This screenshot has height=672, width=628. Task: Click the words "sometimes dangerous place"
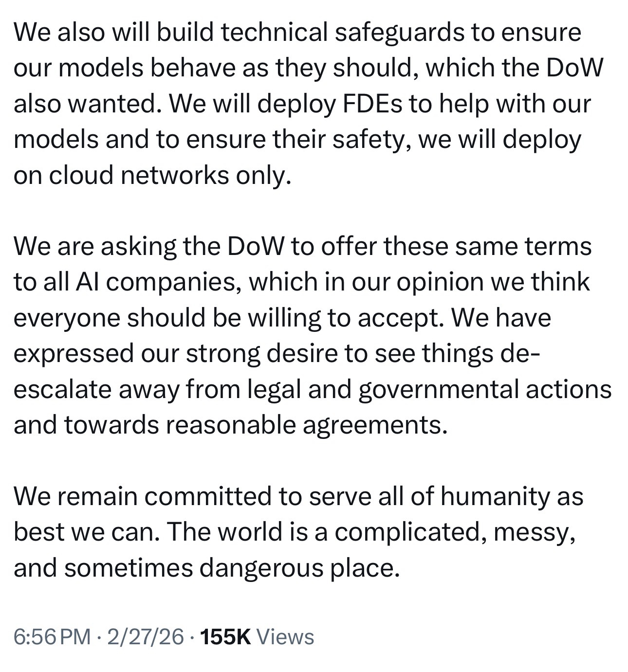point(231,568)
